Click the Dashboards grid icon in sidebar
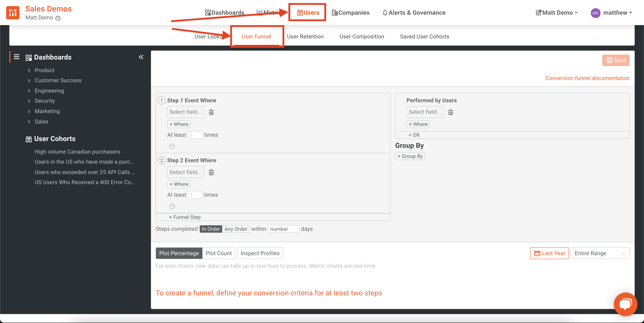 (x=29, y=58)
